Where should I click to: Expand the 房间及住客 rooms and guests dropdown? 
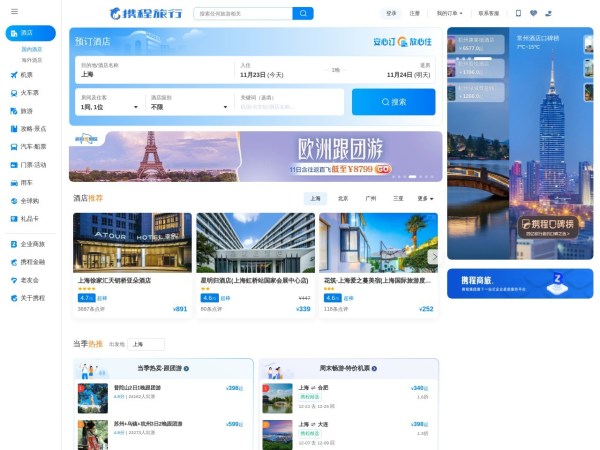tap(108, 102)
